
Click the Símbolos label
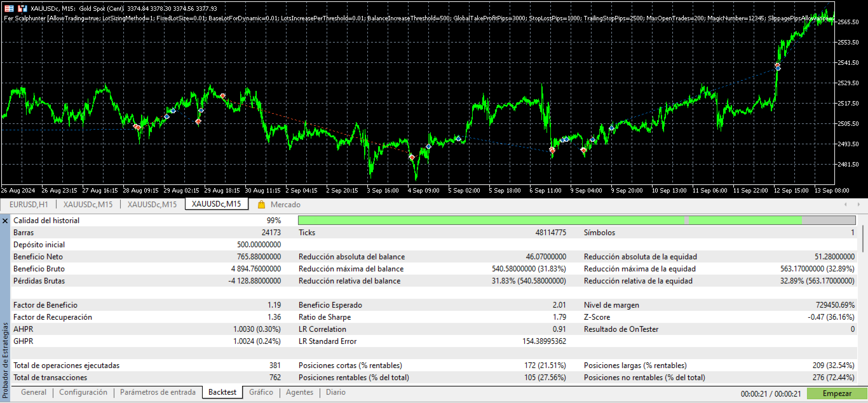(x=599, y=233)
